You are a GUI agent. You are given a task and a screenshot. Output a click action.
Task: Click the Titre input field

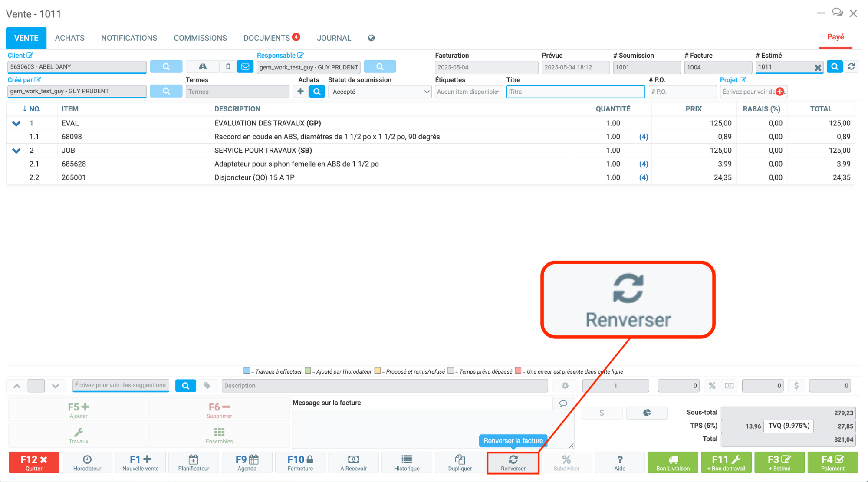(575, 92)
